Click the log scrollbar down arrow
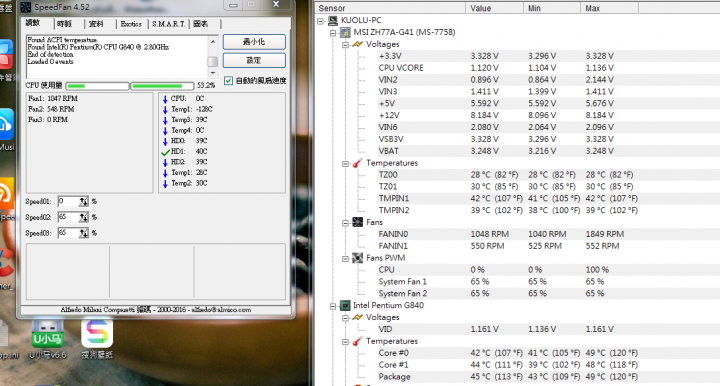Screen dimensions: 720x386 coord(212,73)
